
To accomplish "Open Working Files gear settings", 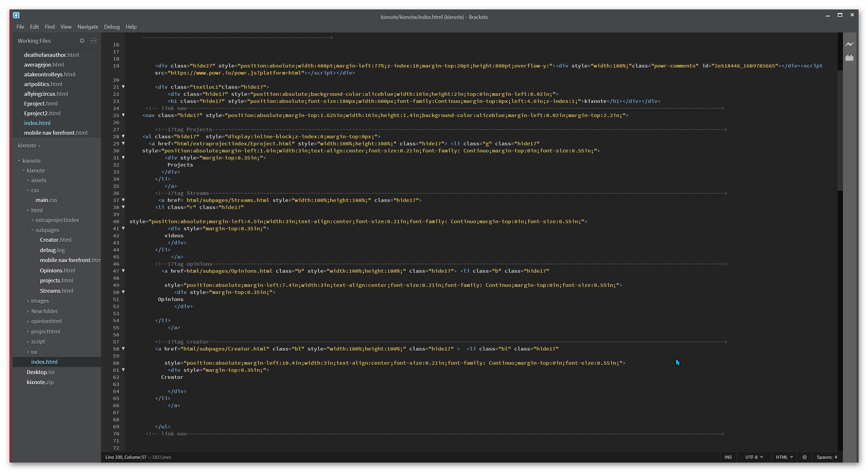I will tap(82, 41).
